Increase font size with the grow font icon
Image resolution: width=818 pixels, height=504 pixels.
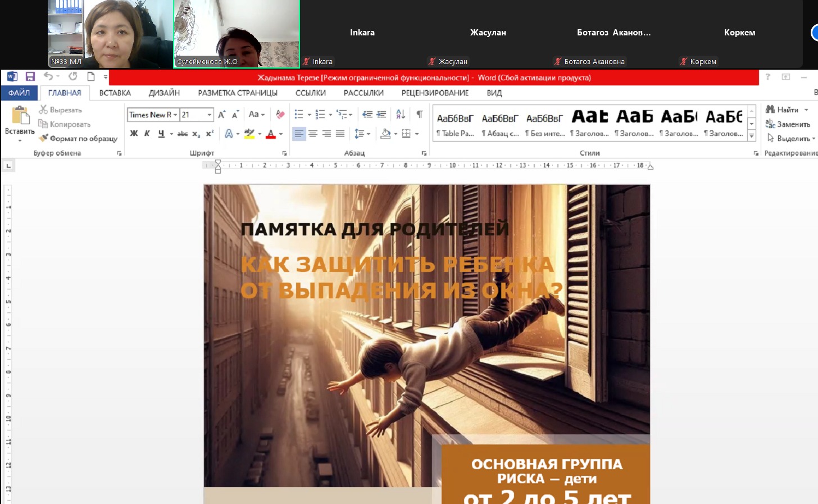221,115
